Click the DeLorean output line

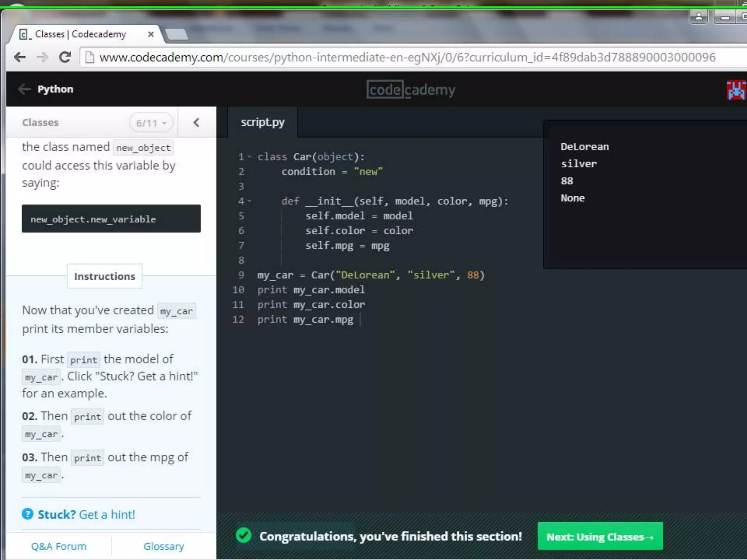(585, 147)
